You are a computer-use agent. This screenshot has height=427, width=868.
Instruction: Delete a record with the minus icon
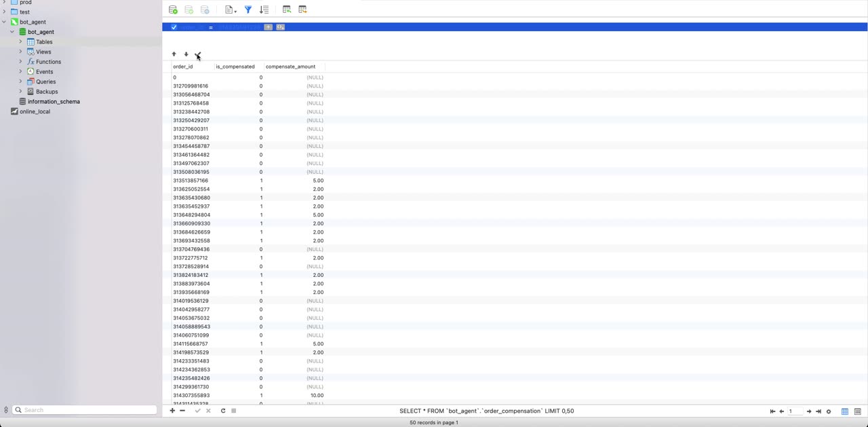[x=182, y=411]
